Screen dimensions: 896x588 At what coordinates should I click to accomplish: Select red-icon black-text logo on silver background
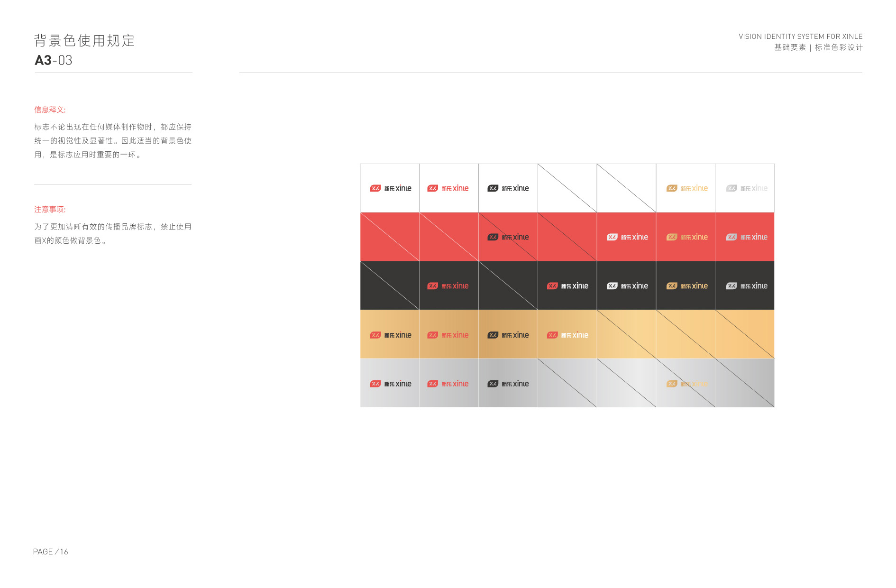(391, 384)
